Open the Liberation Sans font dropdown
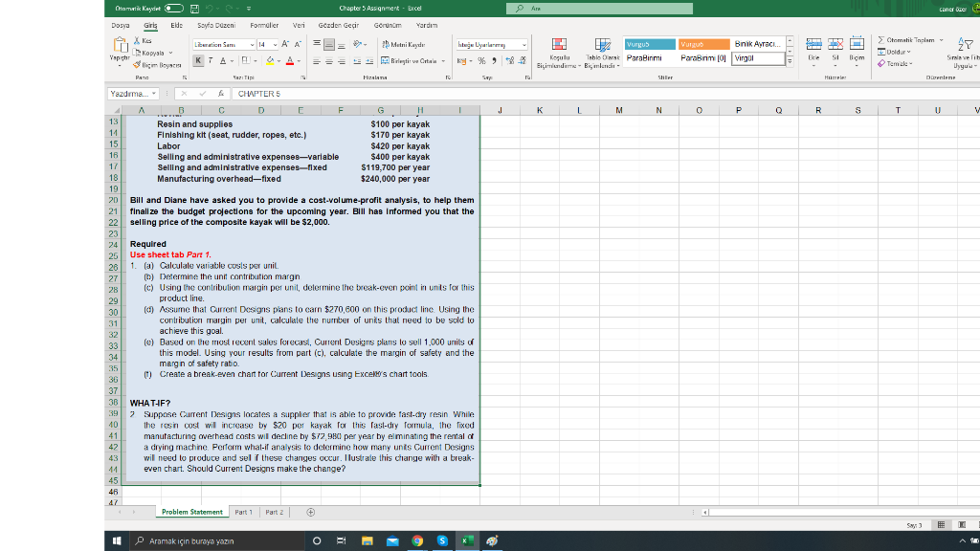This screenshot has height=551, width=980. click(252, 45)
